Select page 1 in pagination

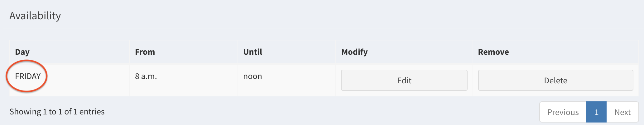[596, 112]
